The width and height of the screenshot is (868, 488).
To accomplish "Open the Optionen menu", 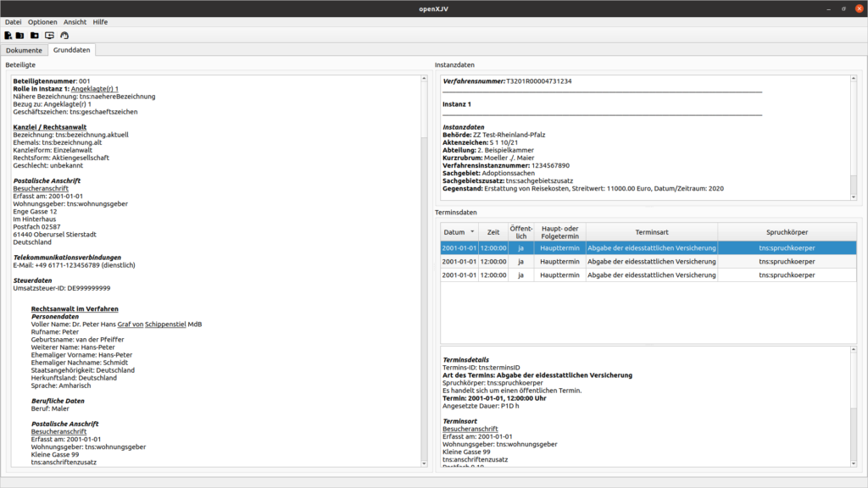I will click(x=42, y=22).
